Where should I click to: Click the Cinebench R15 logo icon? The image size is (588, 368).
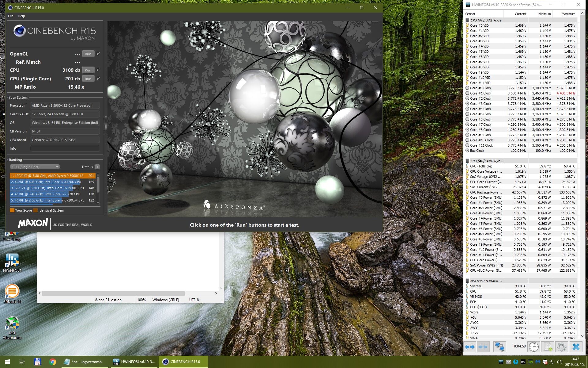tap(19, 31)
